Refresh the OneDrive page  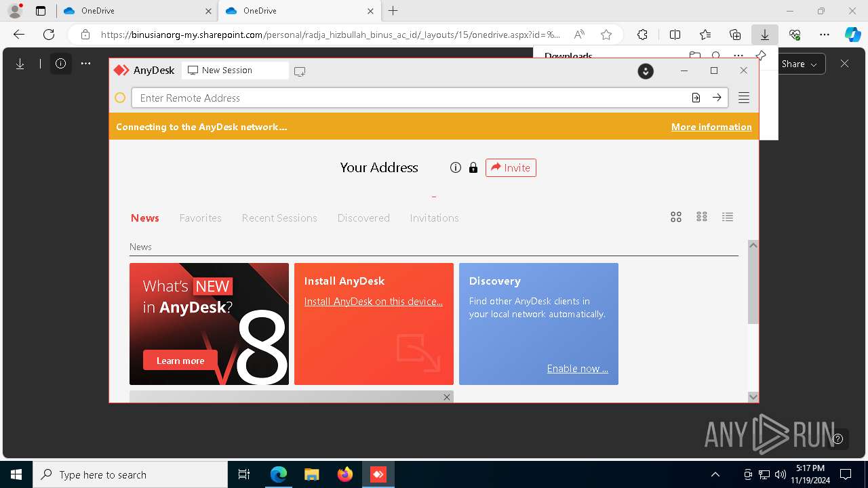click(x=49, y=35)
